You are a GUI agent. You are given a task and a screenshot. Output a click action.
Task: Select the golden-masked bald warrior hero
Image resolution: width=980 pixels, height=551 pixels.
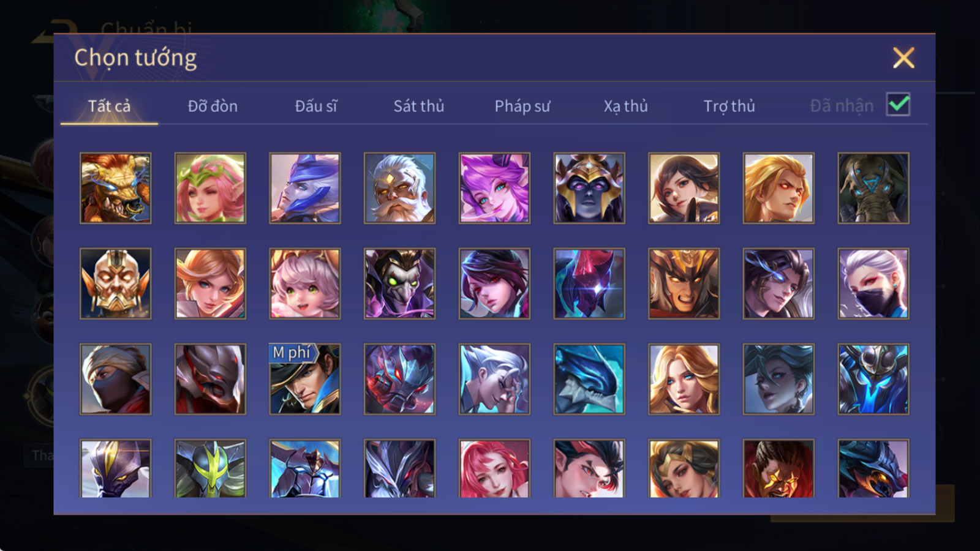pos(115,283)
